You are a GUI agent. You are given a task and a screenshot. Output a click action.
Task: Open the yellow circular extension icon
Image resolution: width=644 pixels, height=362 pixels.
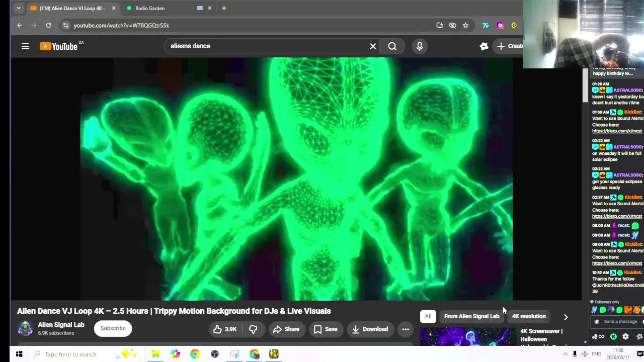tap(514, 25)
